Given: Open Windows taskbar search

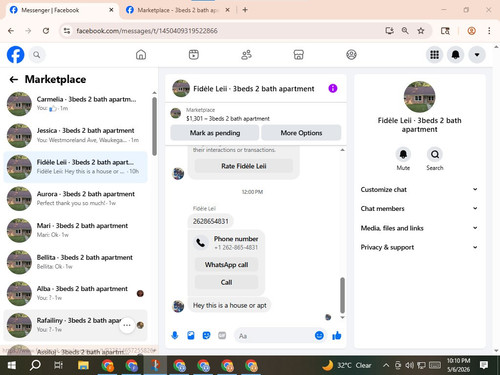Looking at the screenshot, I should 35,365.
